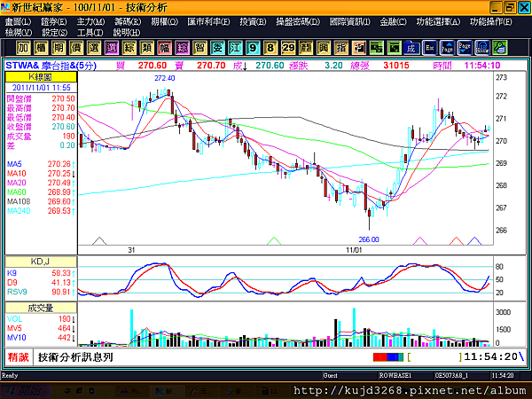Click the cyan 9 toolbar icon
The height and width of the screenshot is (399, 532).
pos(253,48)
